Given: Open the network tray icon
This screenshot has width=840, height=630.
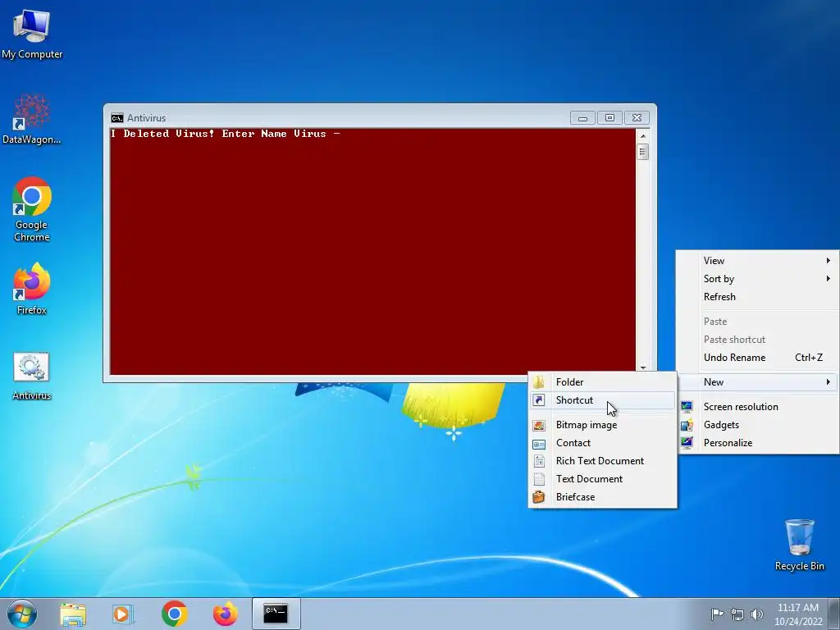Looking at the screenshot, I should 737,614.
